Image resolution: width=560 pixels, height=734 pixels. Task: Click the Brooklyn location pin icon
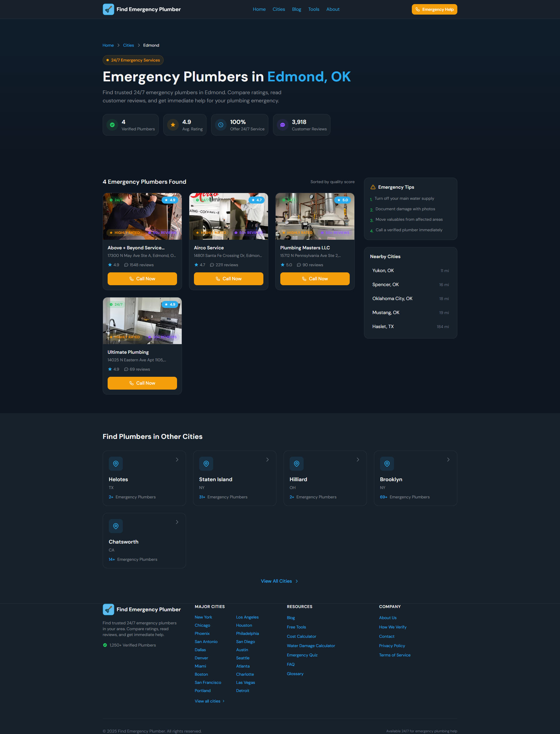tap(387, 463)
